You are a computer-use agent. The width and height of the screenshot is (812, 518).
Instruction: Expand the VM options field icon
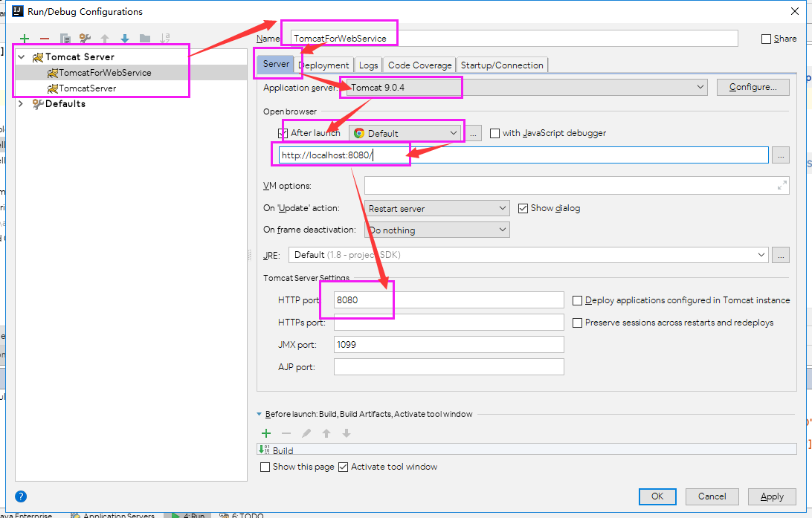coord(782,186)
